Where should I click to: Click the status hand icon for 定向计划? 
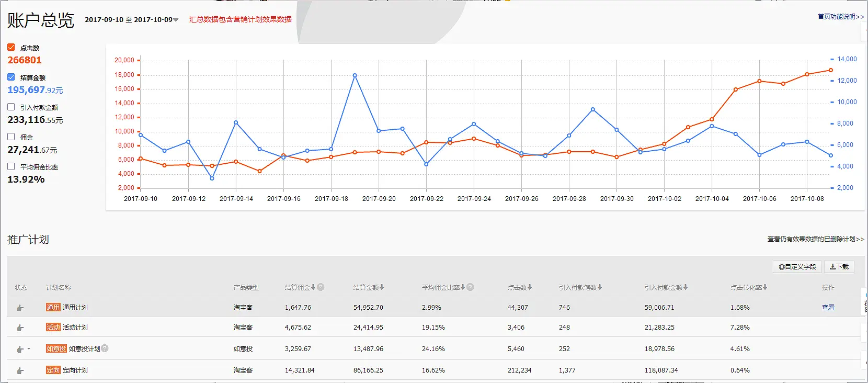[x=20, y=370]
